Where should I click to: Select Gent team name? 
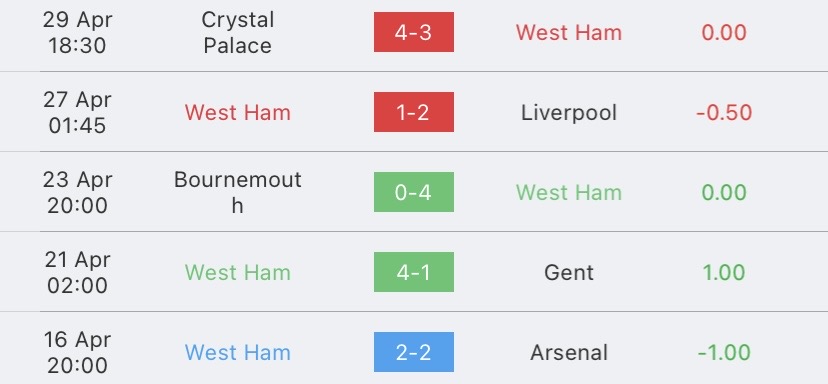pyautogui.click(x=569, y=273)
